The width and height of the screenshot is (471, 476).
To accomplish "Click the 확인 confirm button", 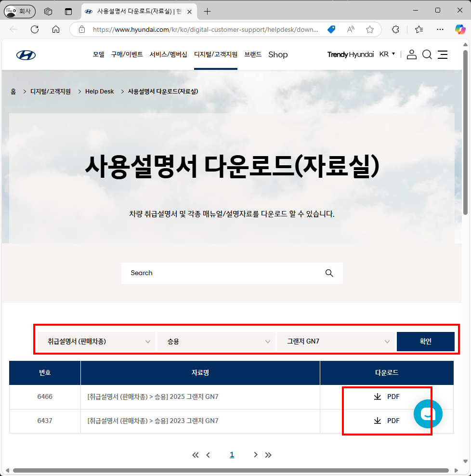I will coord(425,342).
